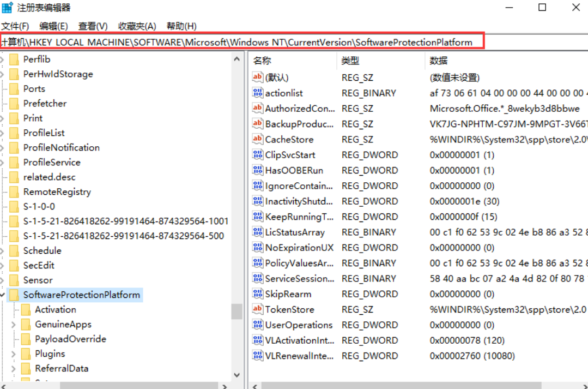Screen dimensions: 588x389
Task: Select the Activation subkey folder icon
Action: (26, 309)
